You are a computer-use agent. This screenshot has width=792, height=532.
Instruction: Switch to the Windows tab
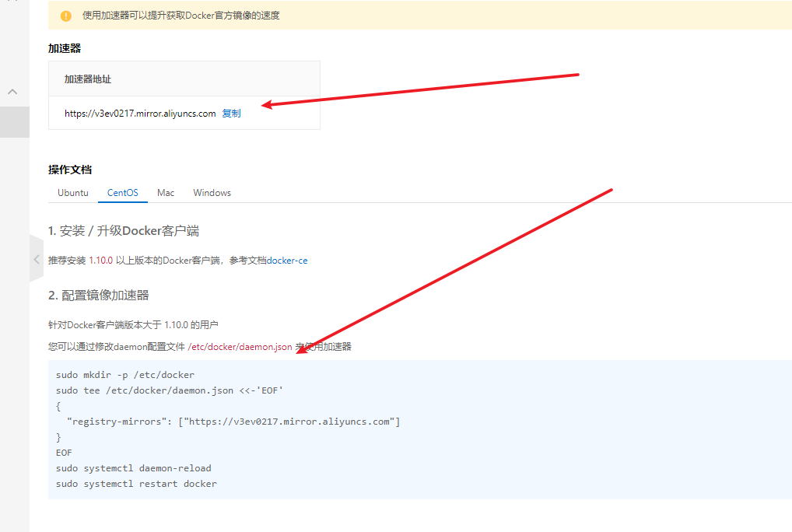(211, 192)
